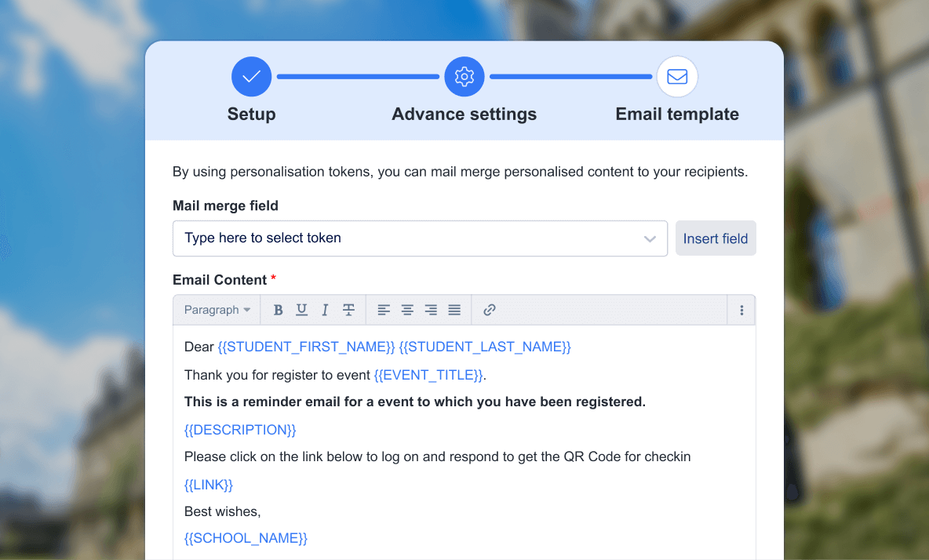Viewport: 929px width, 560px height.
Task: Click the Setup step label
Action: coord(251,114)
